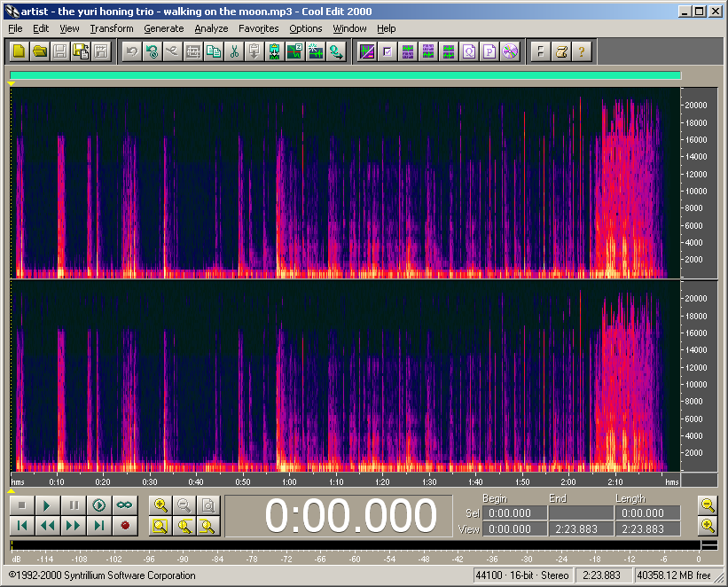This screenshot has width=728, height=587.
Task: Open the Analyze menu
Action: coord(211,28)
